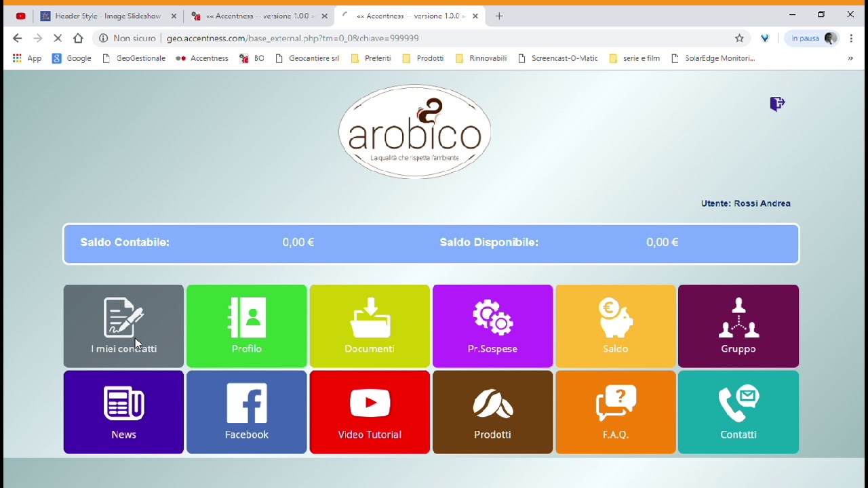
Task: Click the Saldo Disponibile 0,00 € value
Action: (x=663, y=242)
